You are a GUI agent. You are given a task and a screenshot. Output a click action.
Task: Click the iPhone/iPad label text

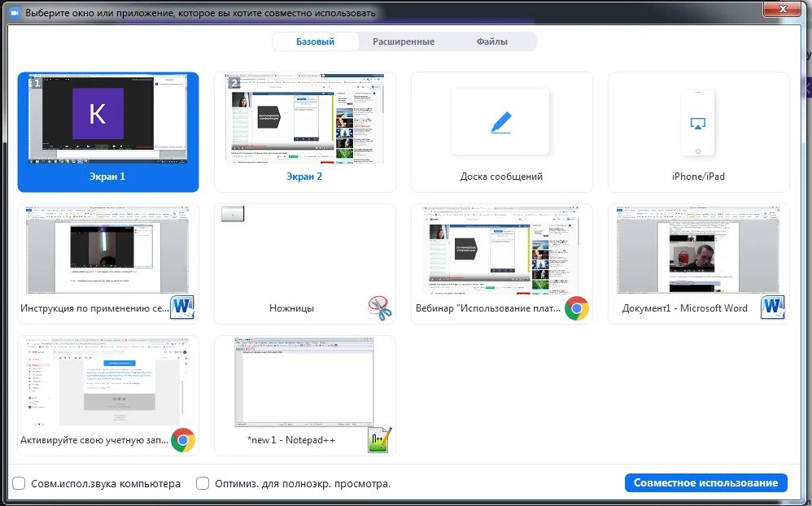click(x=698, y=177)
